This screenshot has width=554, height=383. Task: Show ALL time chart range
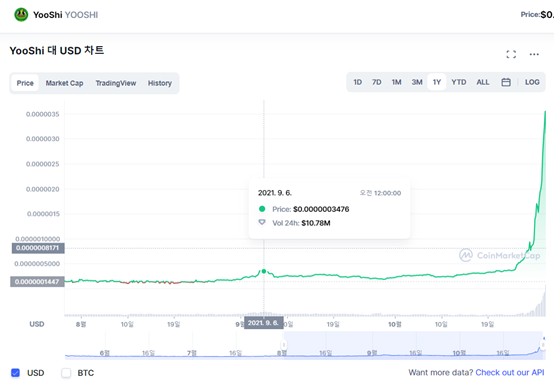pyautogui.click(x=483, y=82)
